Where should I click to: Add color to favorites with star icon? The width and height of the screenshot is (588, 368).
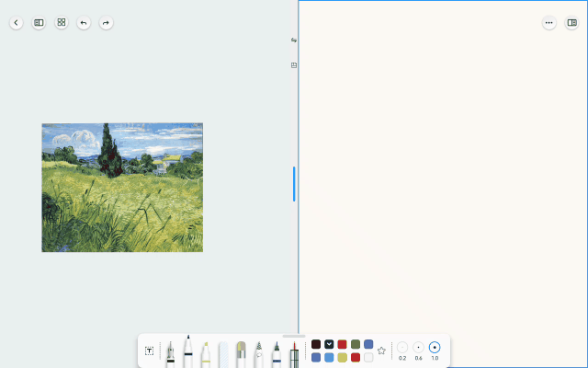click(x=381, y=351)
